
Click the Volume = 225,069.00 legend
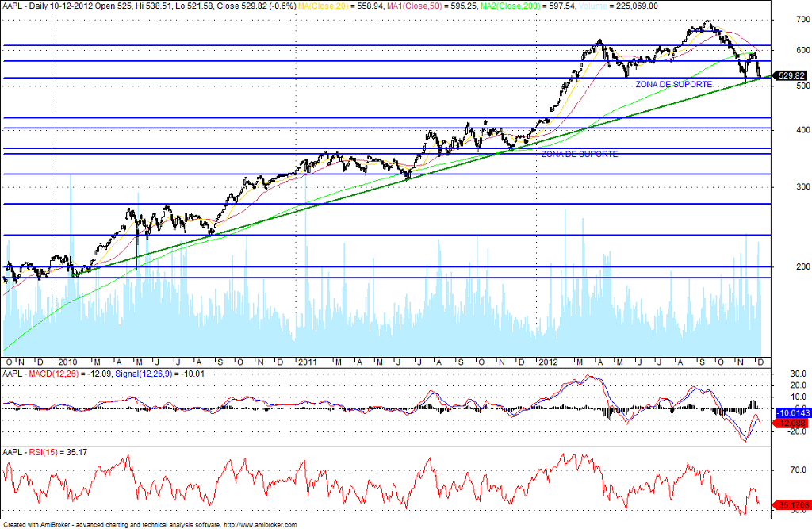pyautogui.click(x=618, y=6)
